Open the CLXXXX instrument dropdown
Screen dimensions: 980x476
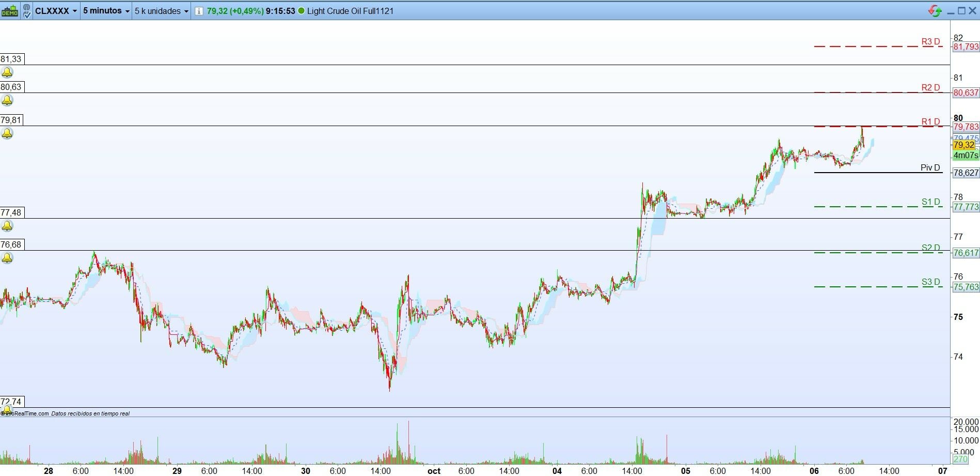point(56,11)
